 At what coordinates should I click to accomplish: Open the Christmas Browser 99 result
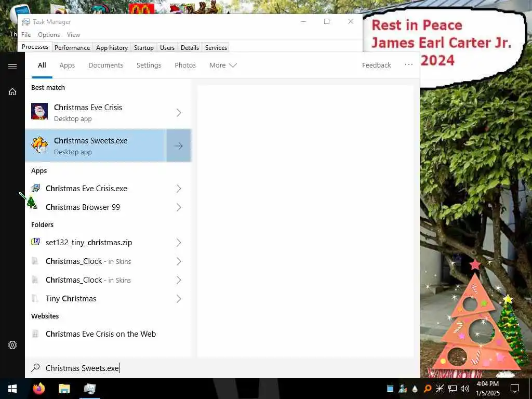tap(108, 207)
